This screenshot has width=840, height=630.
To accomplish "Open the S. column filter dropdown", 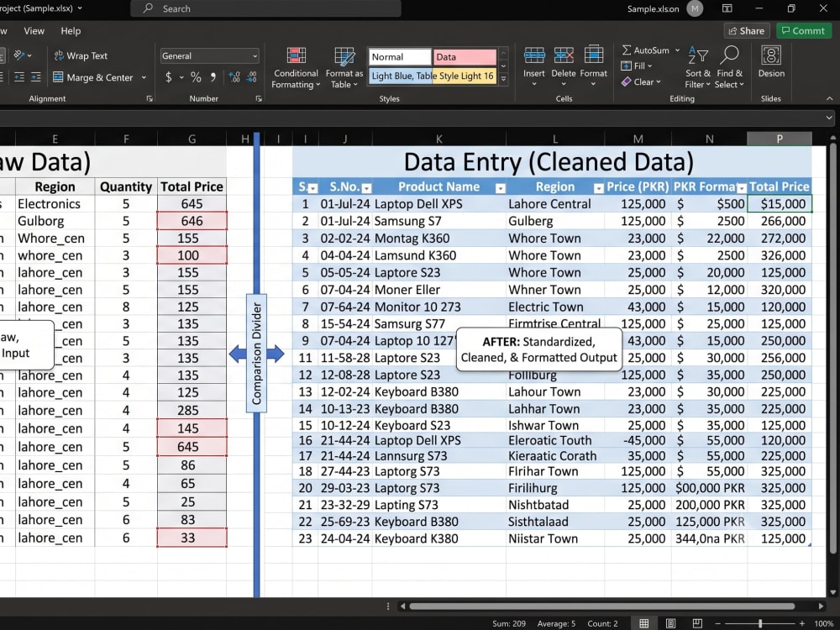I will (x=312, y=188).
